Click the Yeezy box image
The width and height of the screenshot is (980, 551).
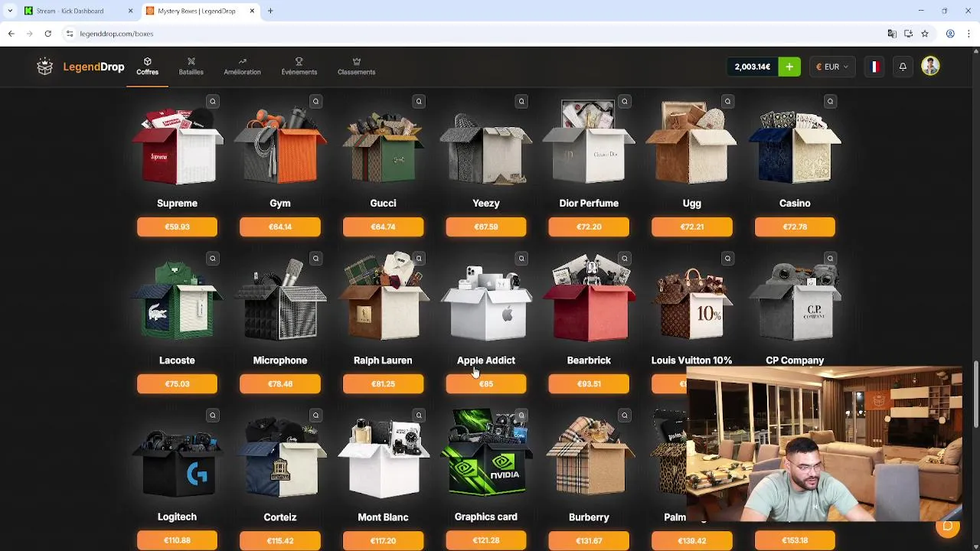(x=486, y=148)
